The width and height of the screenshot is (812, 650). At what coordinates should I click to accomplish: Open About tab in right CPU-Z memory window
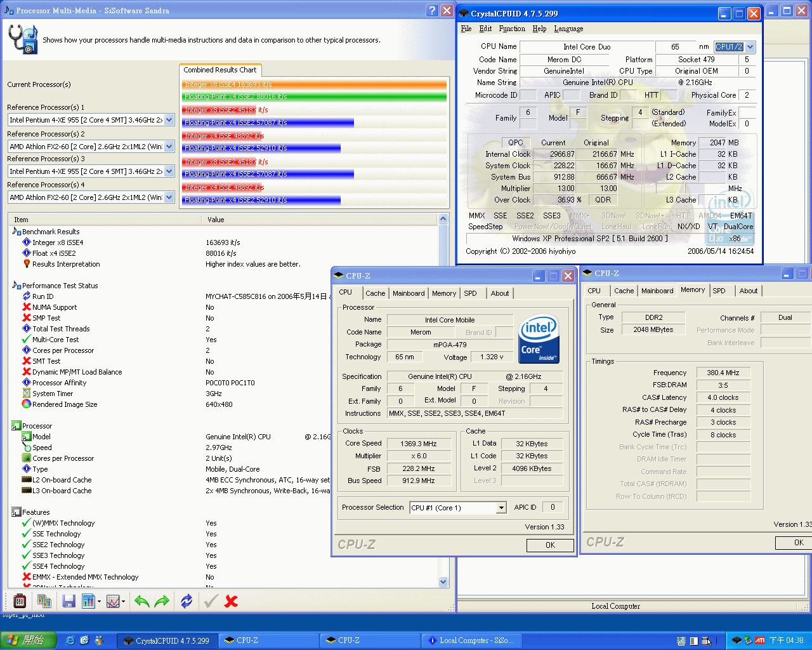749,291
